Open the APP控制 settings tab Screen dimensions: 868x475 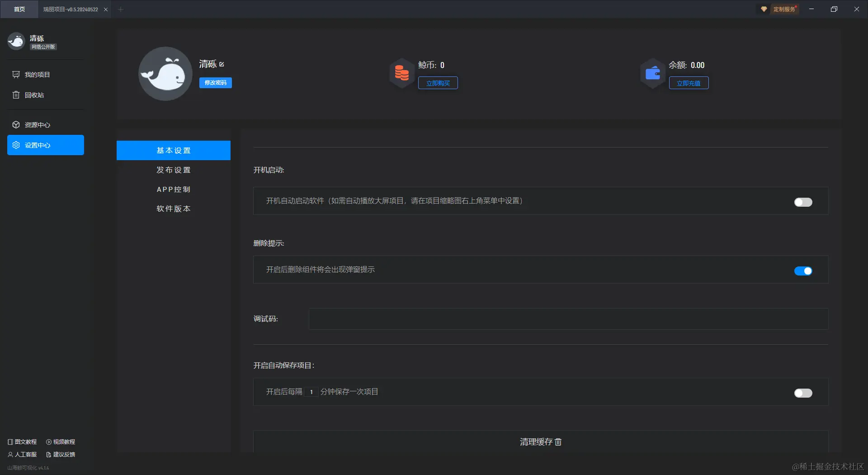coord(174,189)
